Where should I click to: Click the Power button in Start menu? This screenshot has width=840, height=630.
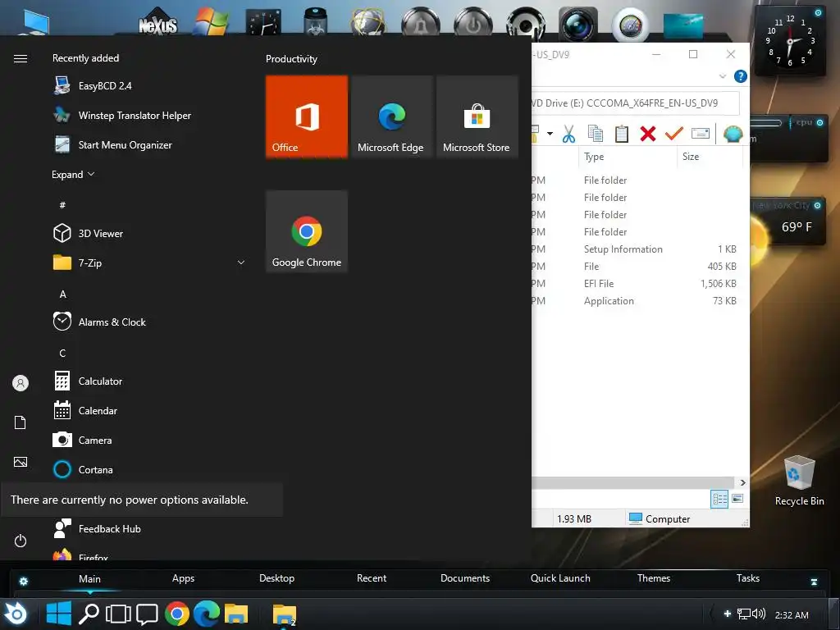click(x=21, y=541)
